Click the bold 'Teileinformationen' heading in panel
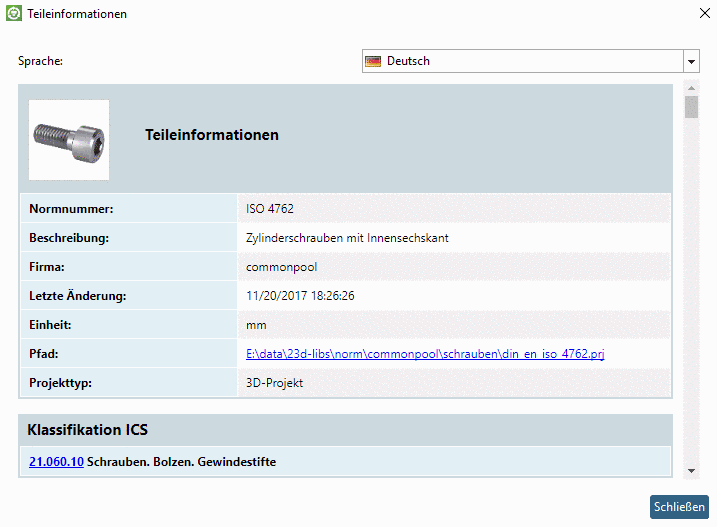Screen dimensions: 717x527 click(x=212, y=135)
